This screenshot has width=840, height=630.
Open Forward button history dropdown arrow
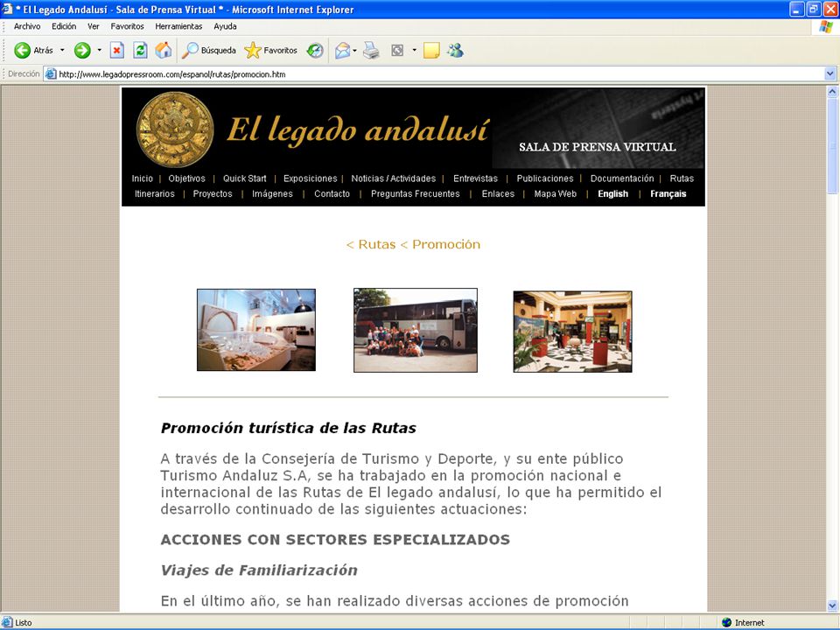tap(99, 51)
